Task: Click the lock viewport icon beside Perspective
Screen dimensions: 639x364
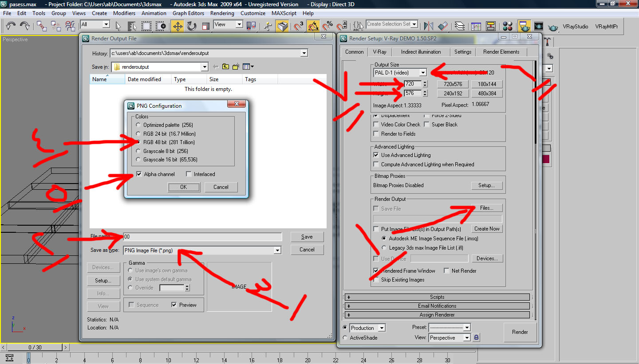Action: coord(476,337)
